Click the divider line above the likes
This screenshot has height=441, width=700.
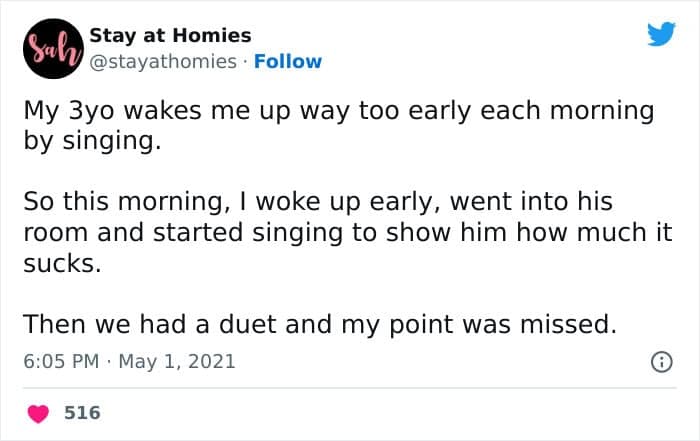pyautogui.click(x=349, y=387)
